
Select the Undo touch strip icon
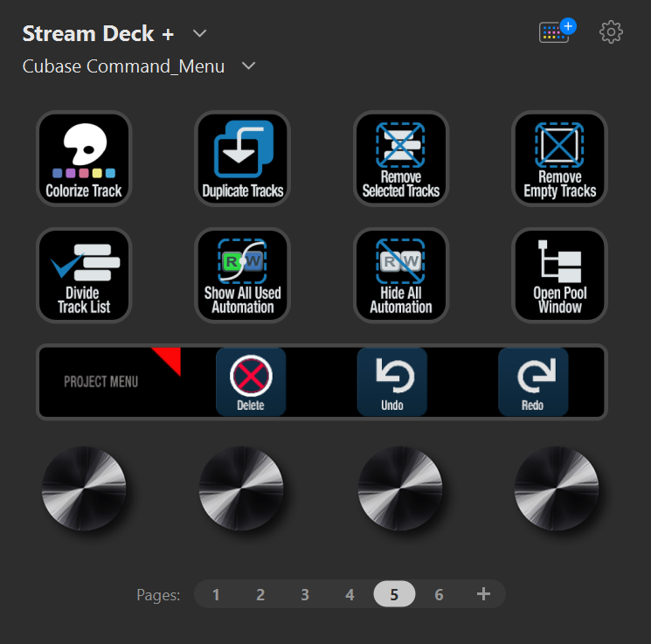pos(392,382)
